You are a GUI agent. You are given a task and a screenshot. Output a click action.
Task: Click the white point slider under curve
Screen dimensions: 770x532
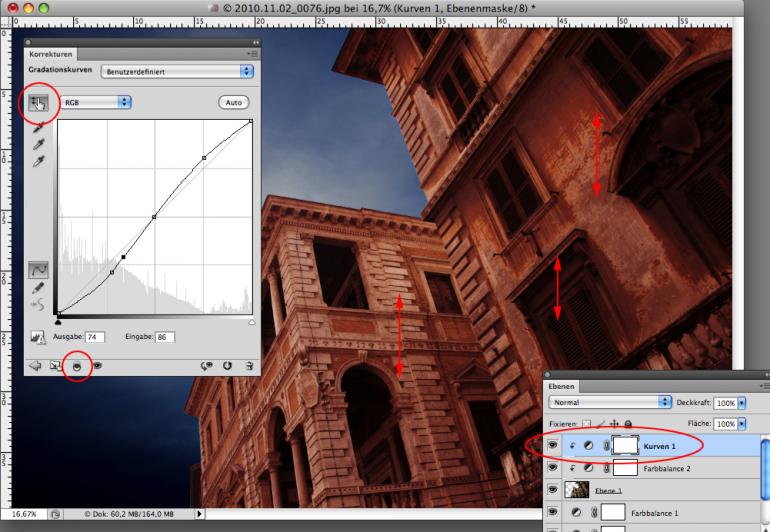(x=252, y=322)
